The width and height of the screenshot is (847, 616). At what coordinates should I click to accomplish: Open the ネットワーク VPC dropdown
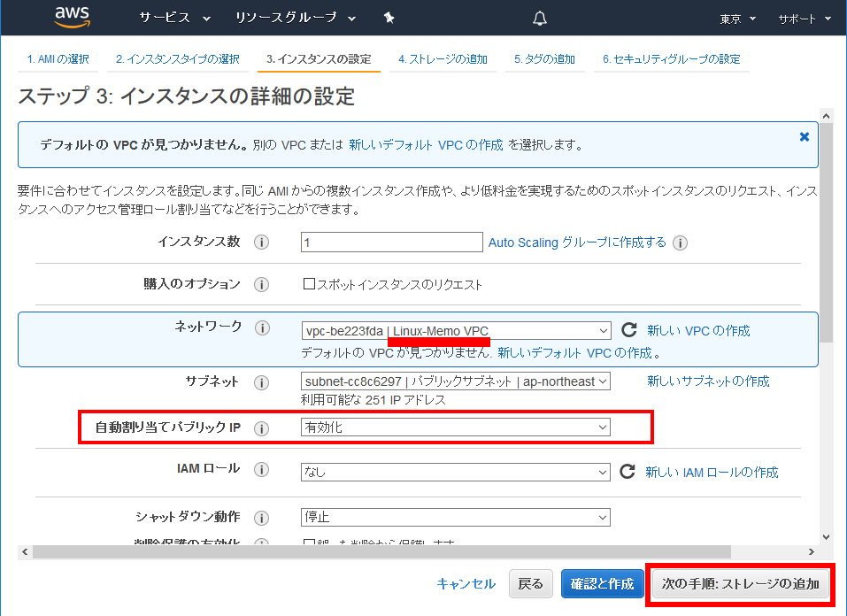pyautogui.click(x=456, y=331)
